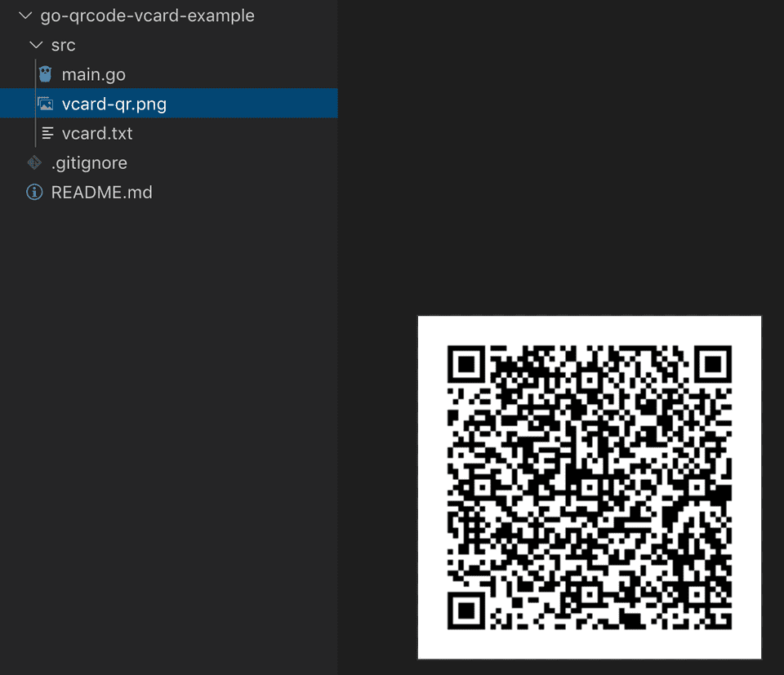Open the README.md file
The height and width of the screenshot is (675, 784).
click(x=101, y=193)
